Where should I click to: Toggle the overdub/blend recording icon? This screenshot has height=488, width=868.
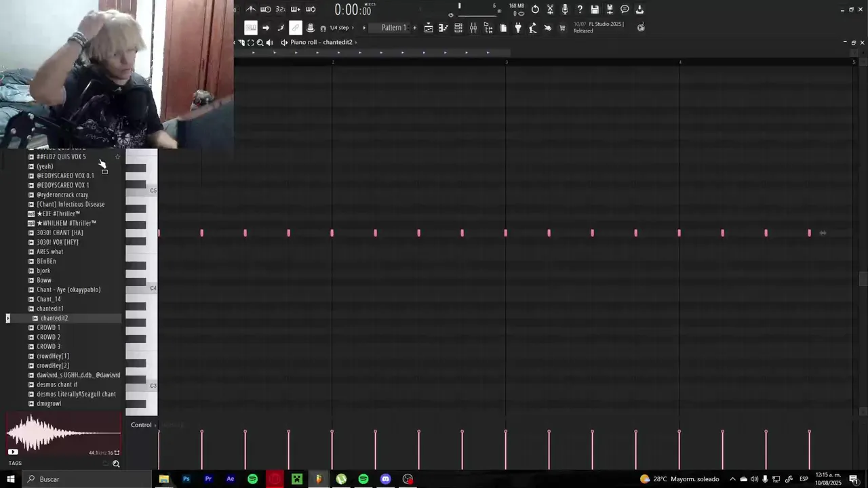pyautogui.click(x=296, y=9)
